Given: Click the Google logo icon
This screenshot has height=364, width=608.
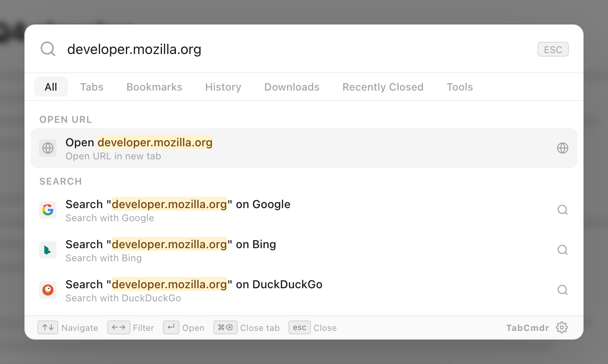Looking at the screenshot, I should [x=48, y=210].
